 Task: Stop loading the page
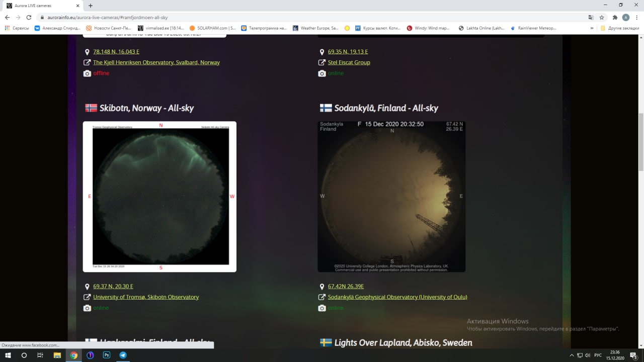coord(29,17)
